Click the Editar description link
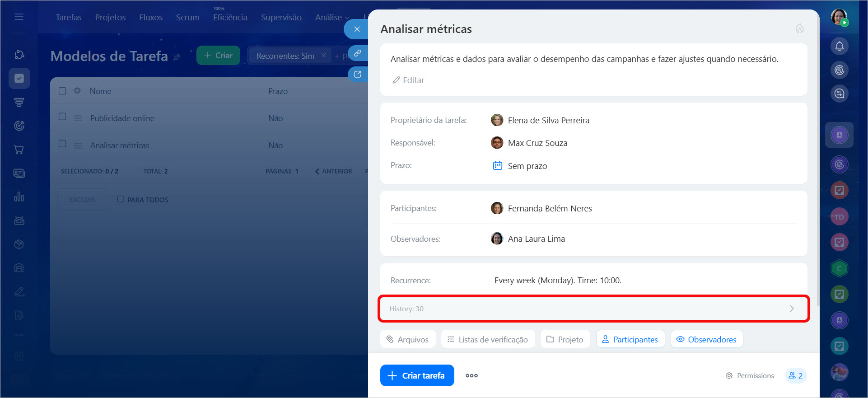 point(408,80)
